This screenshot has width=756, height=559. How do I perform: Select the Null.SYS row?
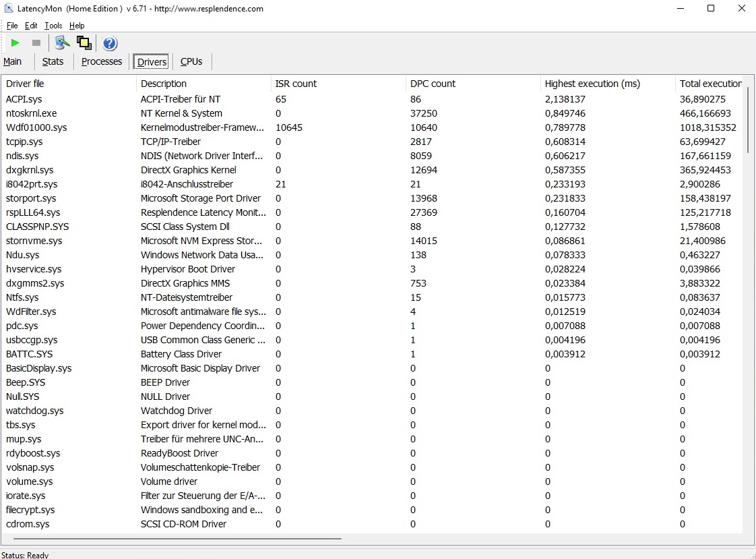pyautogui.click(x=372, y=396)
